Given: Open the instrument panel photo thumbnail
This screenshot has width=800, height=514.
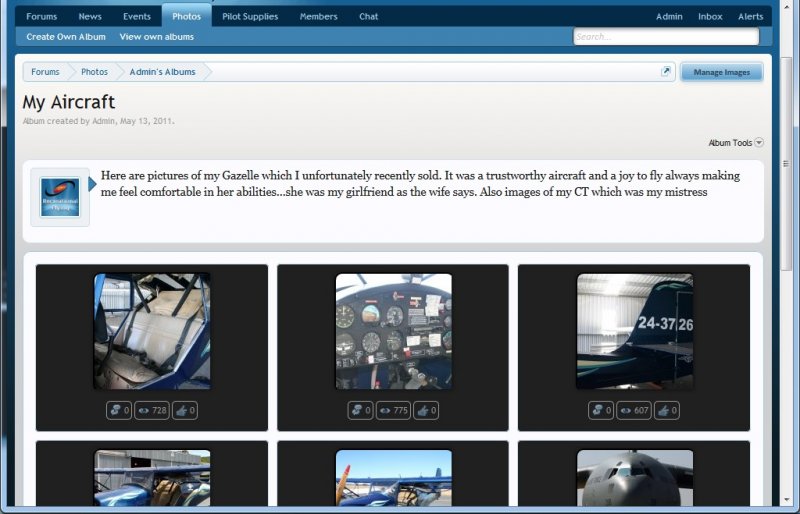Looking at the screenshot, I should point(393,331).
